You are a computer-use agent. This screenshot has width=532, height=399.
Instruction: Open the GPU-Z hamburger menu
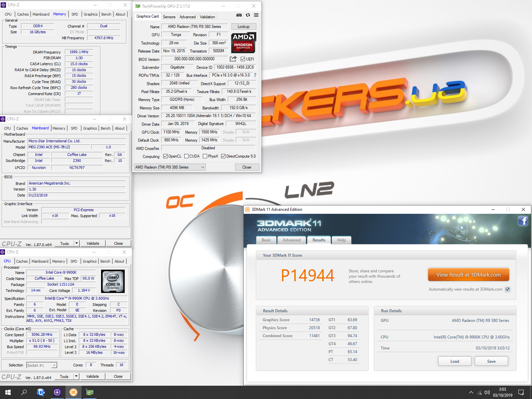256,15
